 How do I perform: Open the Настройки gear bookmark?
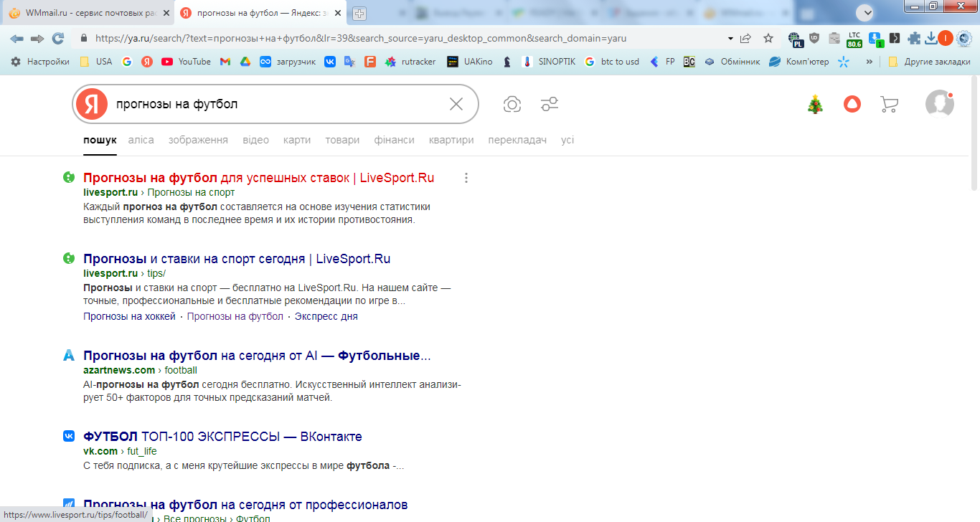40,62
